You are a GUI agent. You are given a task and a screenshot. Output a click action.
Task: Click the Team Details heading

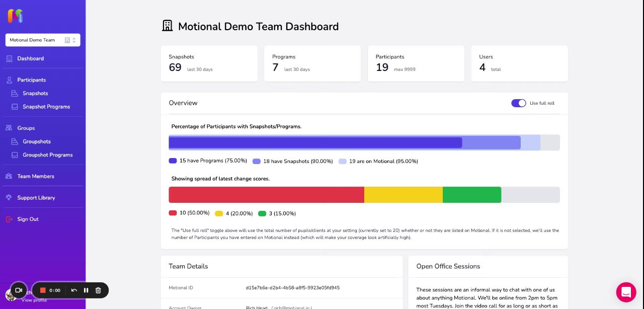pos(188,266)
